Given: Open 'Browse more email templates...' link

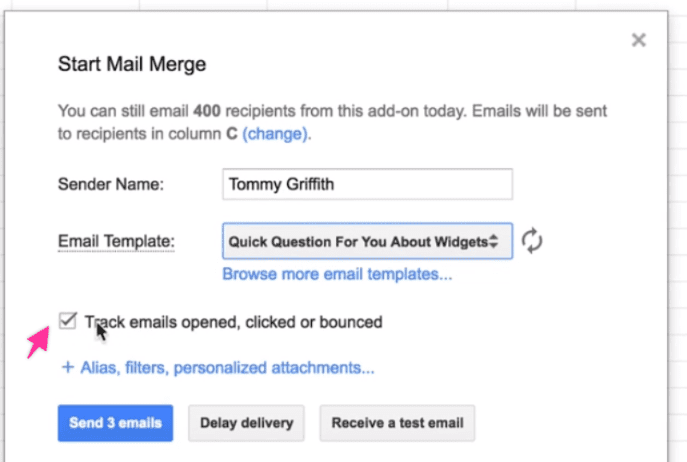Looking at the screenshot, I should pyautogui.click(x=337, y=274).
